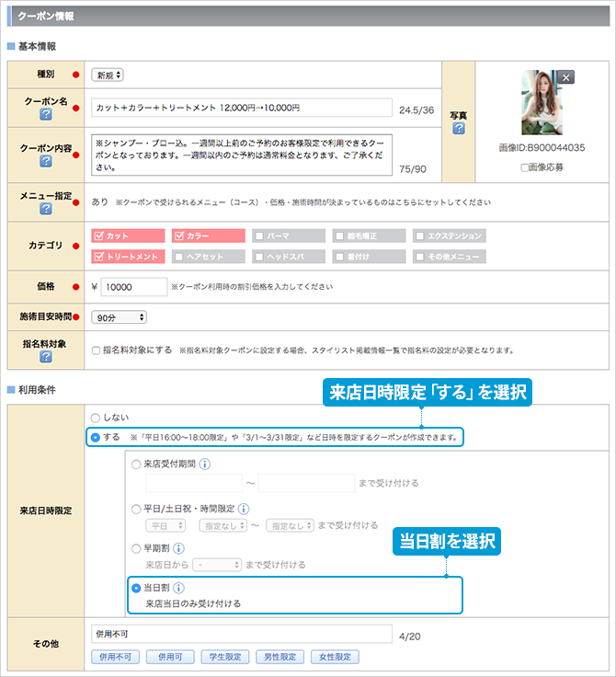Uncheck the トリートメント category checkbox
This screenshot has height=677, width=616.
pos(99,257)
